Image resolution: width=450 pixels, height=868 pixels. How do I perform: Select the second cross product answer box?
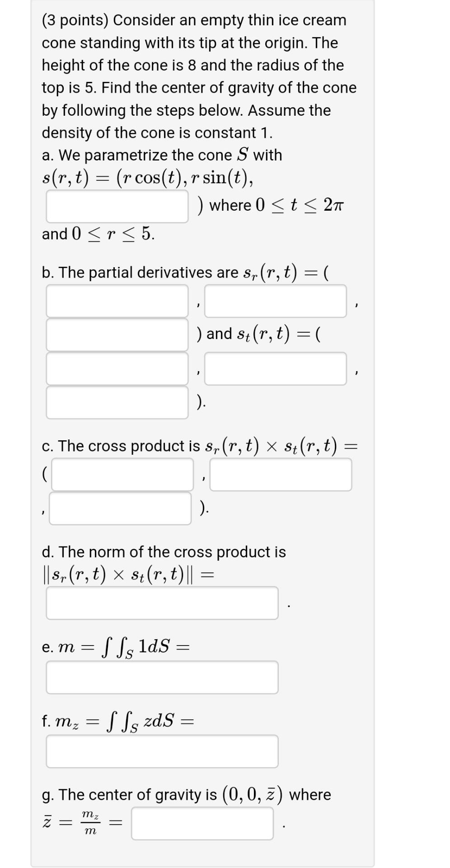pyautogui.click(x=281, y=474)
